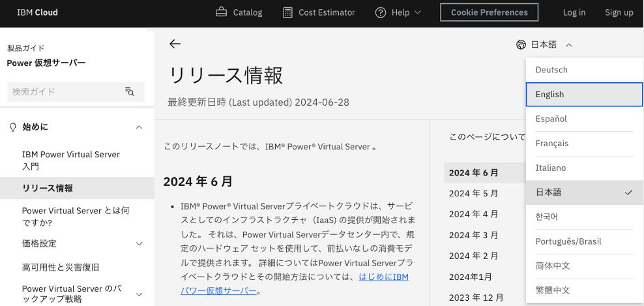Select Português/Brasil from language list
The width and height of the screenshot is (644, 306).
pyautogui.click(x=585, y=241)
